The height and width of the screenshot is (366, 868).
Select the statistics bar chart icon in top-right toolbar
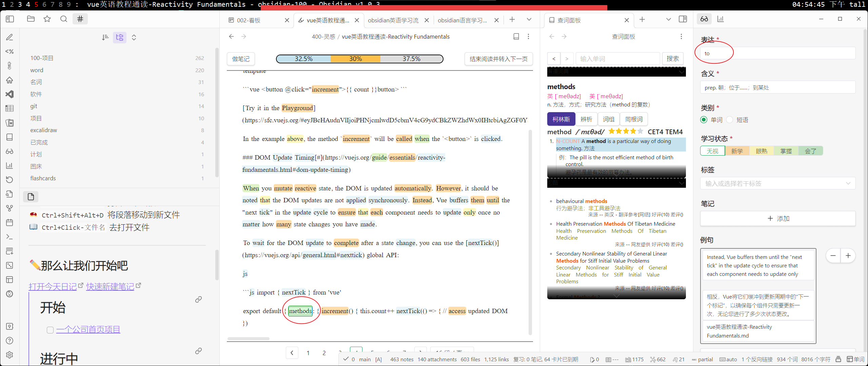[721, 19]
